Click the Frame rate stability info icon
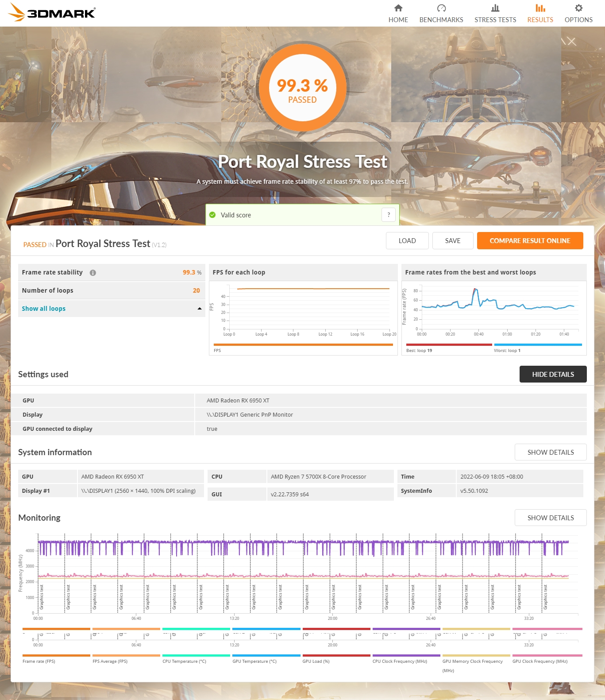The width and height of the screenshot is (605, 700). (93, 273)
